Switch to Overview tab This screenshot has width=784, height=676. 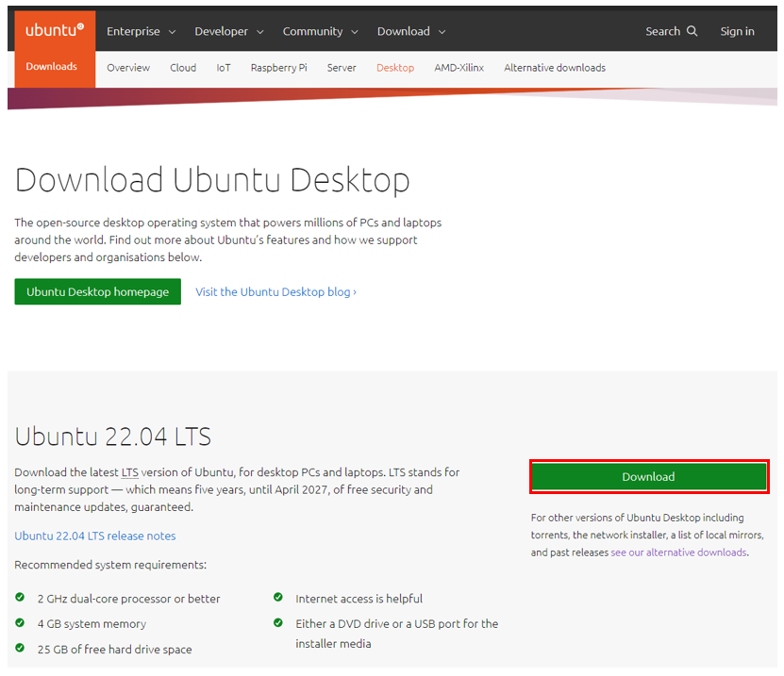coord(128,68)
